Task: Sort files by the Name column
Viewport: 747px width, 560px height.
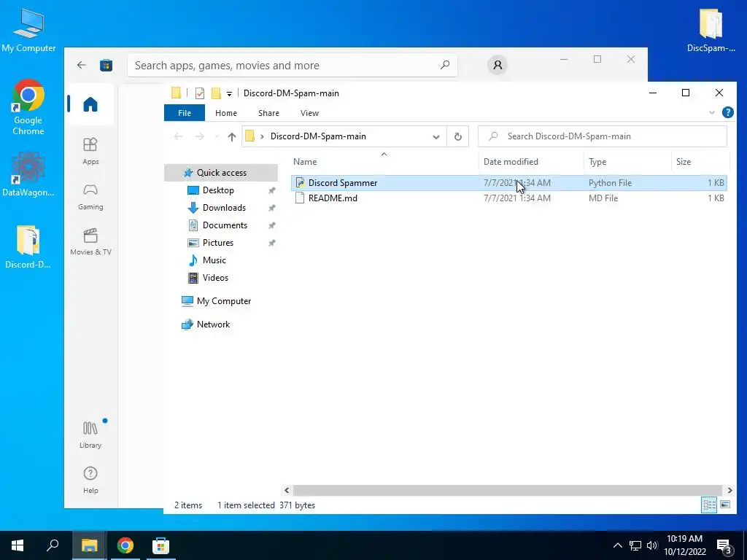Action: [384, 162]
